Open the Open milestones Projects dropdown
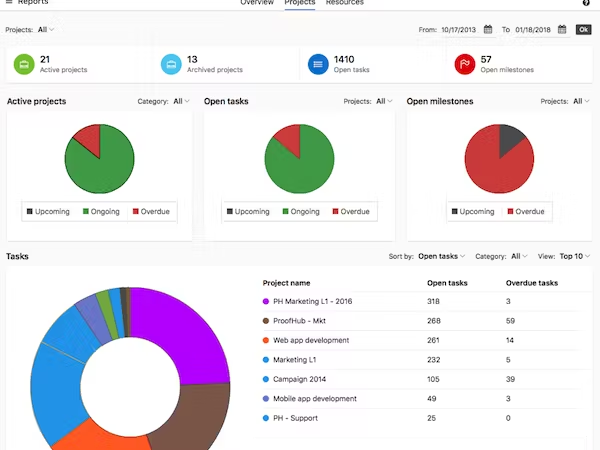 pos(581,101)
